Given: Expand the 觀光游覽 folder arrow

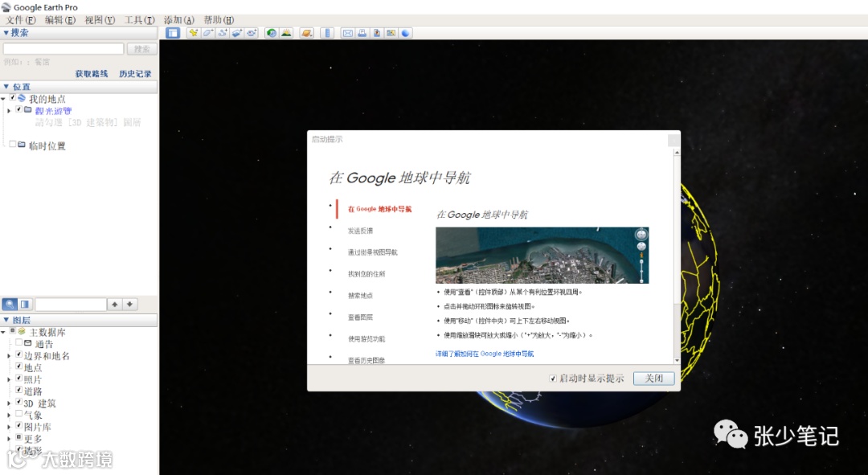Looking at the screenshot, I should 8,111.
